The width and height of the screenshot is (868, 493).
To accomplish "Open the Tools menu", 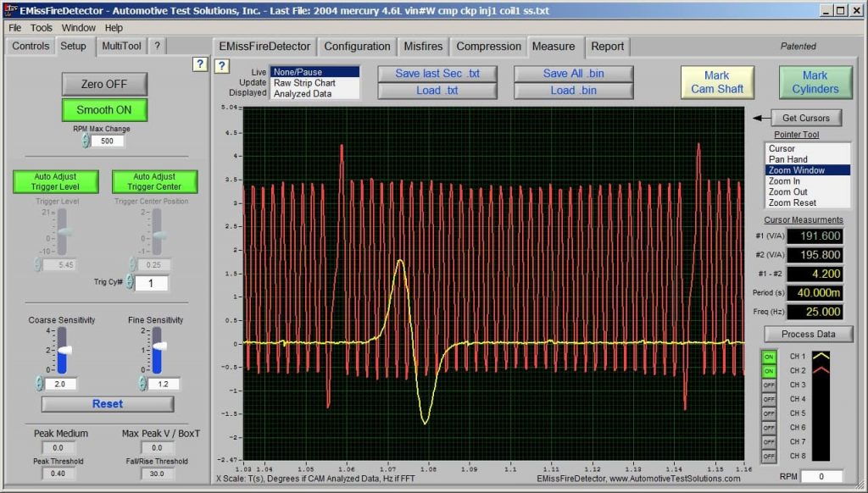I will pyautogui.click(x=42, y=28).
